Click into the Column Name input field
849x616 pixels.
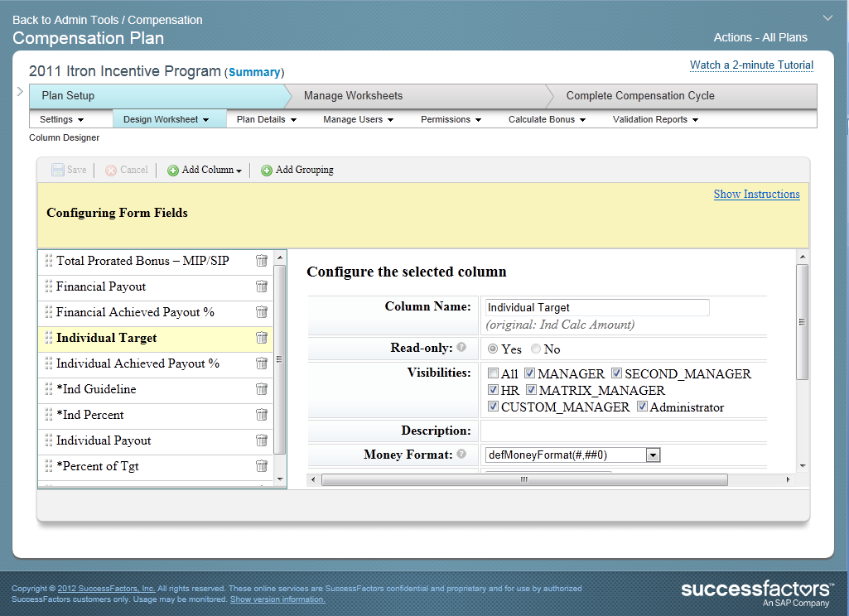(x=597, y=307)
